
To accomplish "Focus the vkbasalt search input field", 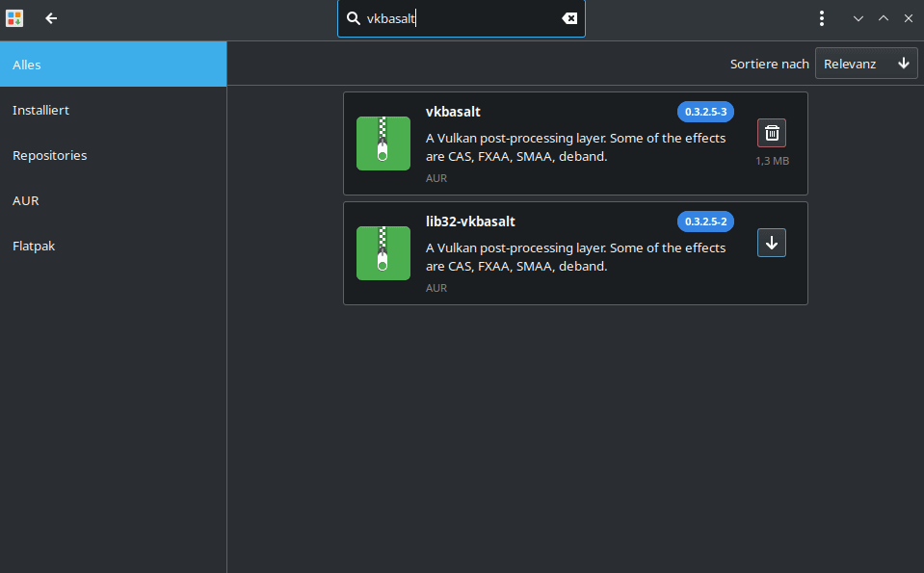I will [x=458, y=18].
